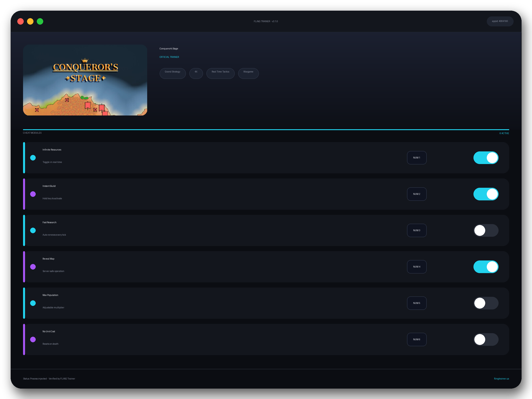Click the 'Adjustable multiplier' description

click(53, 307)
